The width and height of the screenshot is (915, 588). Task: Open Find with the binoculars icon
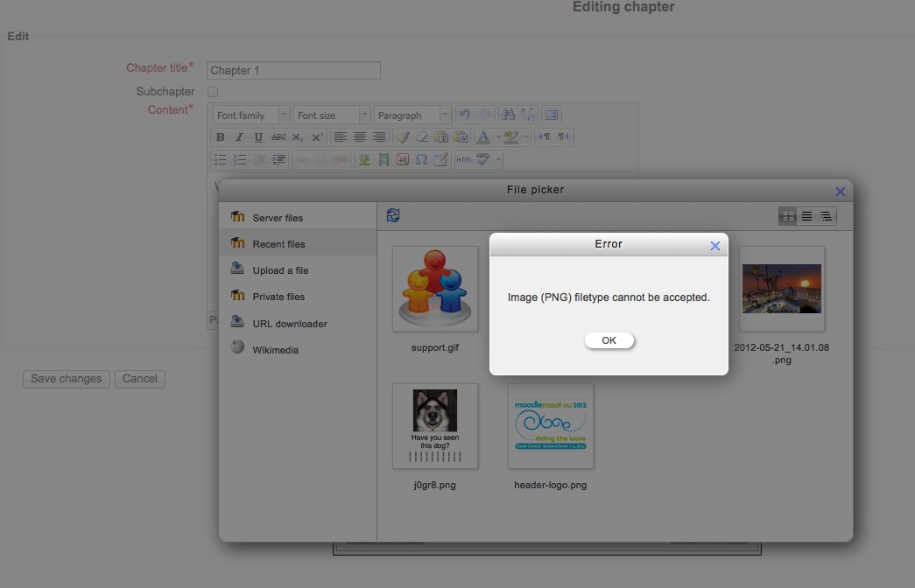coord(508,115)
